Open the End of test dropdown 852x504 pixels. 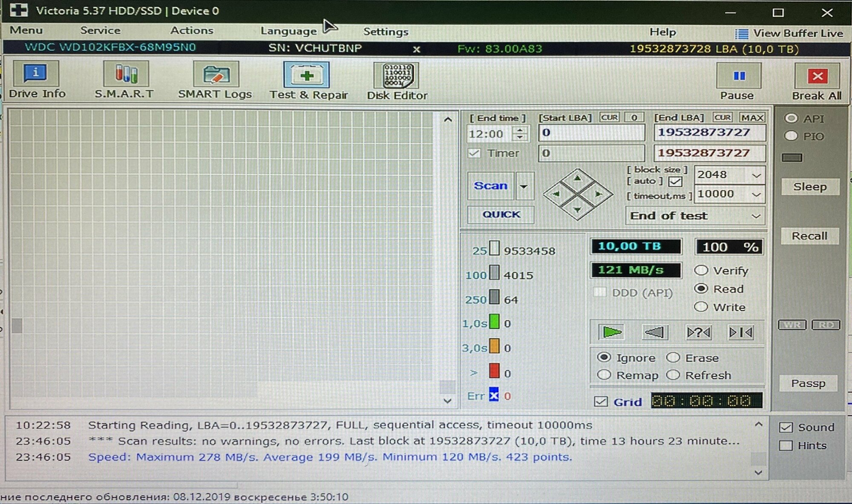point(756,216)
